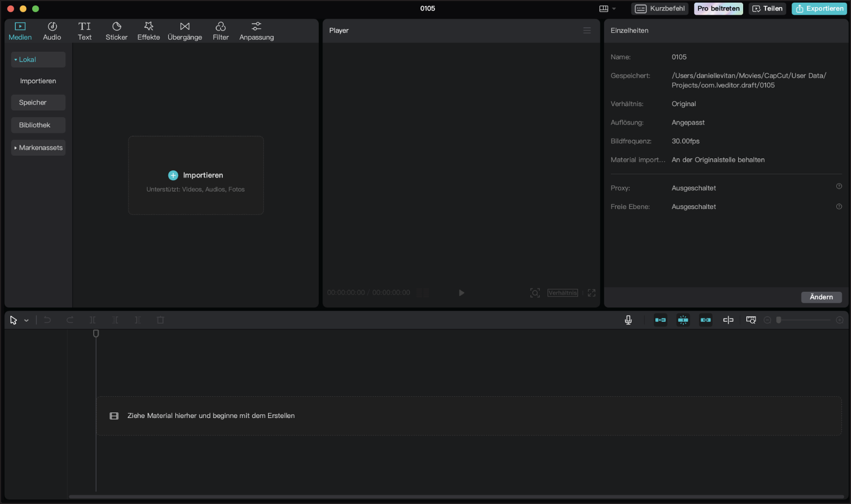The width and height of the screenshot is (851, 504).
Task: Click the film strip icon in timeline
Action: [114, 416]
